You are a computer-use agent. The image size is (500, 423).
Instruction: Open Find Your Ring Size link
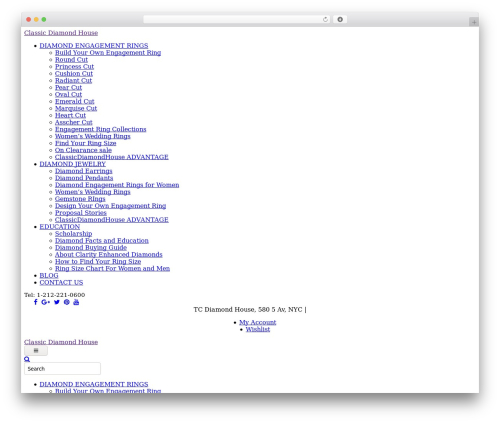click(86, 143)
